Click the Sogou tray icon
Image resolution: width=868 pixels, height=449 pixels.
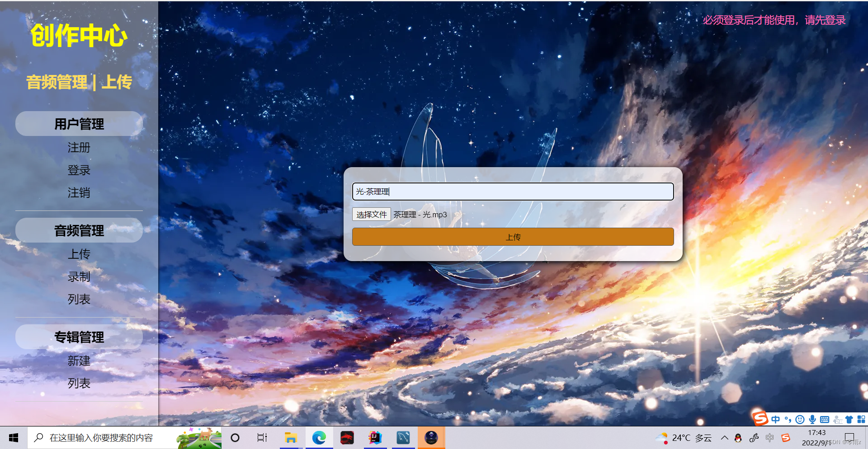[x=786, y=438]
